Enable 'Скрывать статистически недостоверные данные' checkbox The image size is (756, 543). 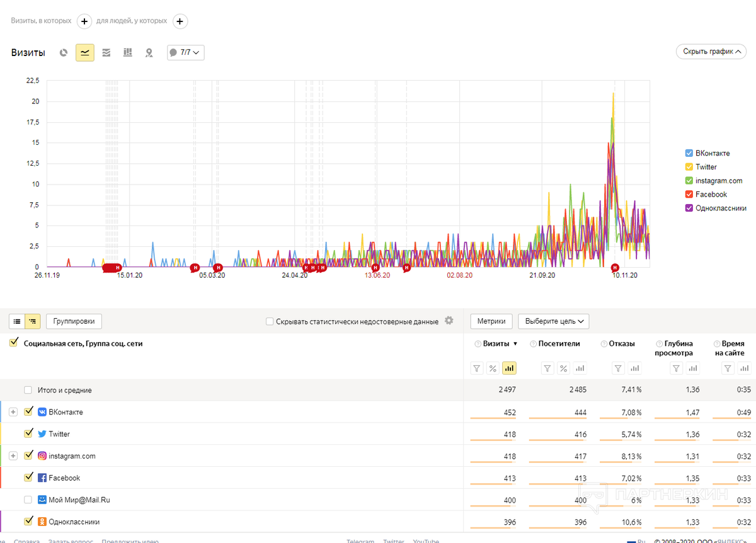tap(270, 321)
